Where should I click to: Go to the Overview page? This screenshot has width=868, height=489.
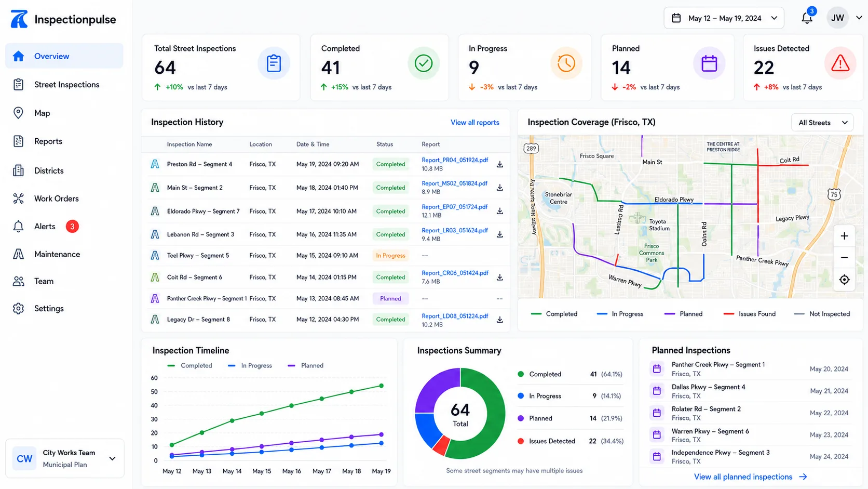coord(64,56)
